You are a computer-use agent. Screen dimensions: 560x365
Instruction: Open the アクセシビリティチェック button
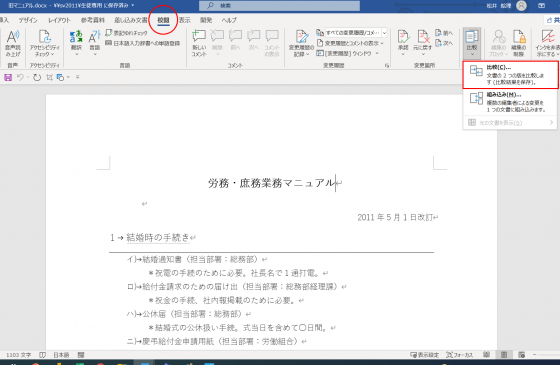tap(45, 43)
